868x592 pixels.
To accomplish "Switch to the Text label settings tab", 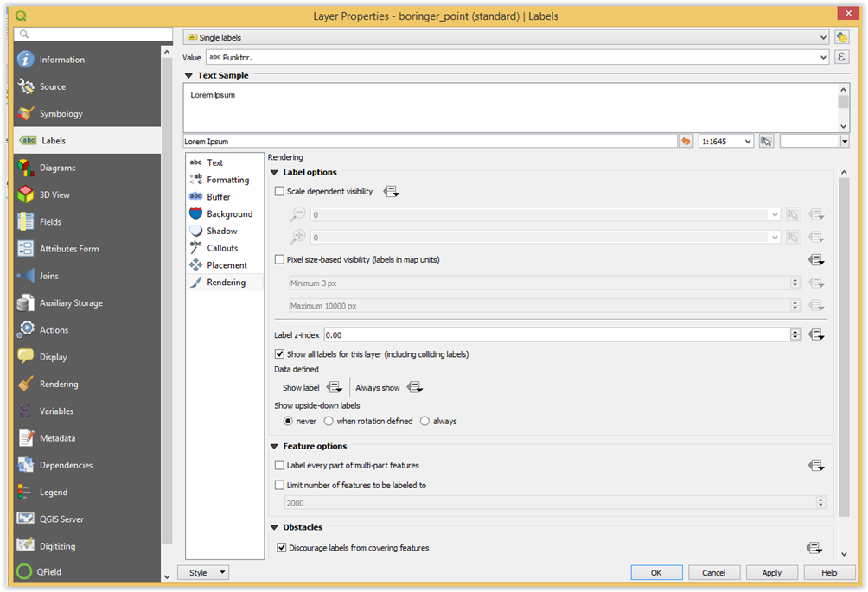I will click(225, 162).
